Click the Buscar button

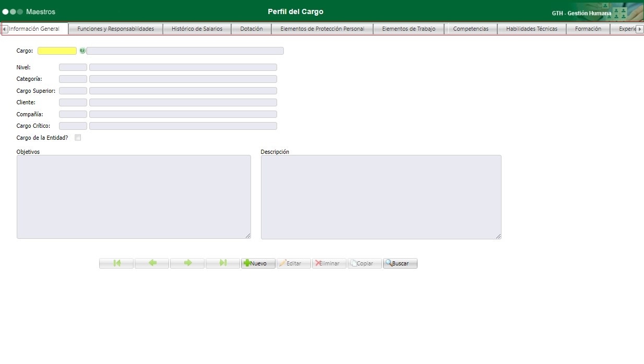pos(400,263)
